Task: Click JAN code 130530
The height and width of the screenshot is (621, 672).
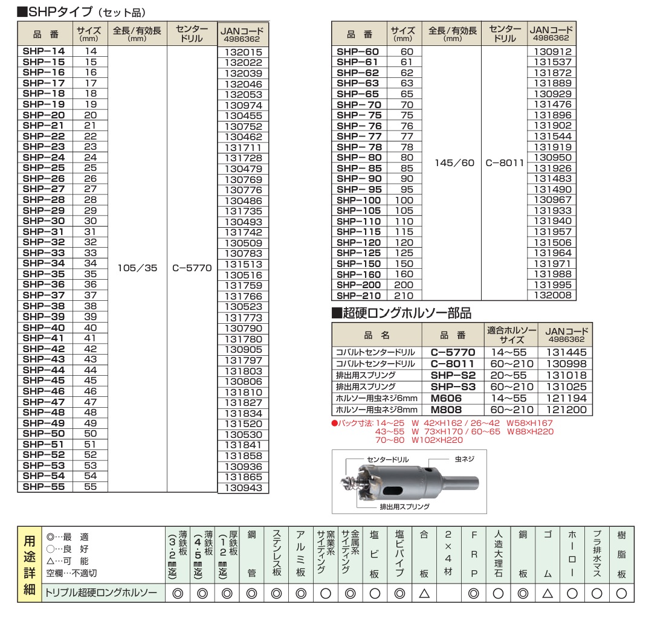Action: [x=243, y=435]
